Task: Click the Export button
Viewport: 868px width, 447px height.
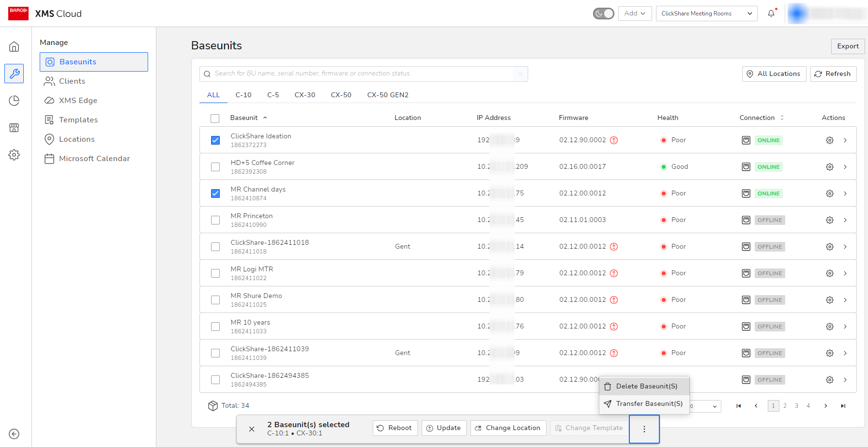Action: tap(848, 46)
